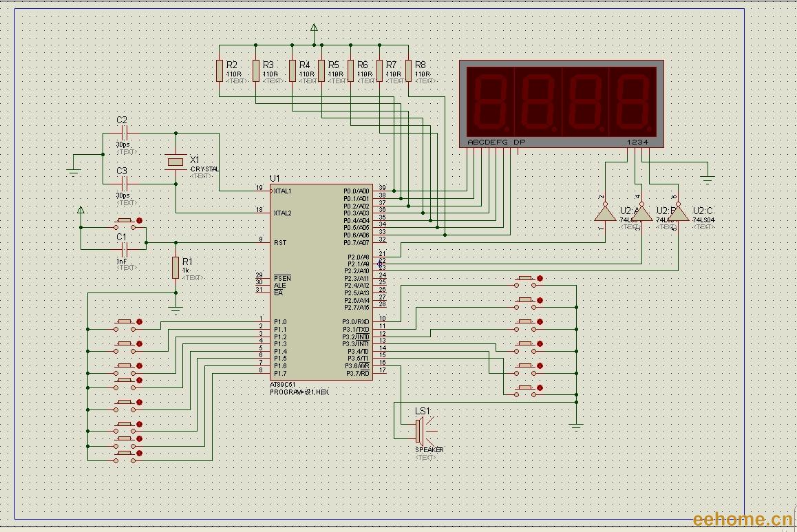Image resolution: width=797 pixels, height=532 pixels.
Task: Select ground symbol connected to C2 and C3
Action: (x=74, y=172)
